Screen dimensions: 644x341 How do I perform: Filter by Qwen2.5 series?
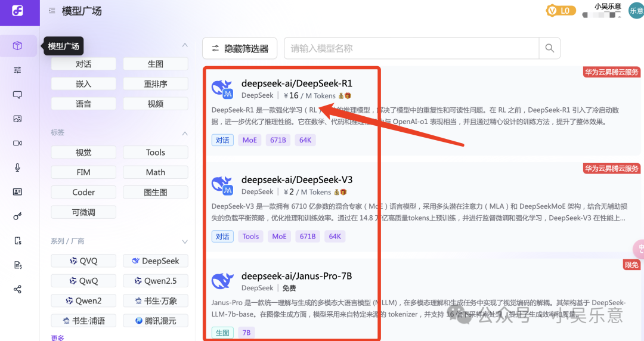tap(155, 281)
